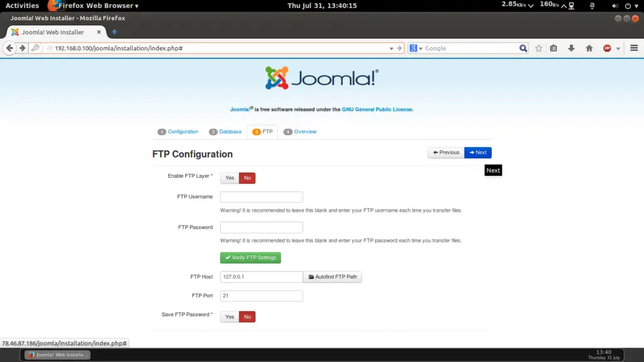
Task: Set Save FTP Password to No
Action: [247, 317]
